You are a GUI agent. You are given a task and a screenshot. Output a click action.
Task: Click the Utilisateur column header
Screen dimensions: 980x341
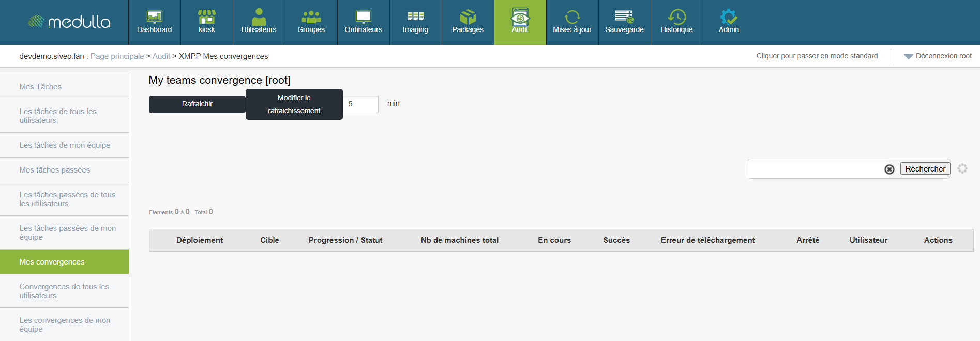[868, 240]
